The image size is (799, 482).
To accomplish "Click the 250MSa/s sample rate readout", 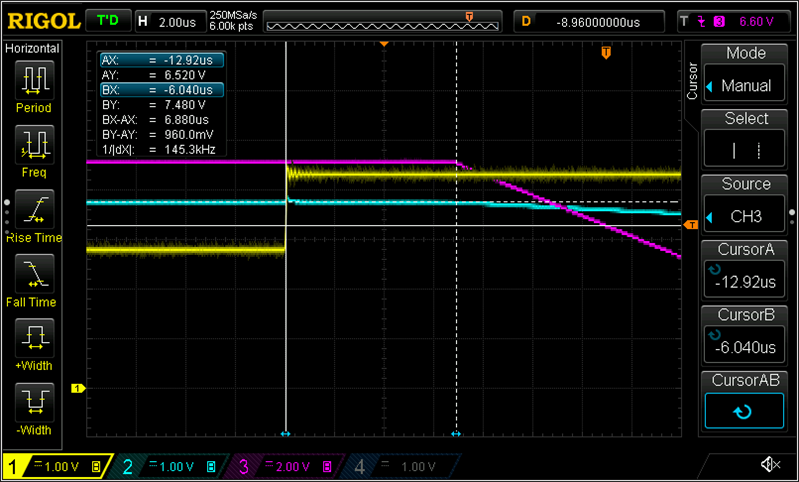I will (231, 17).
